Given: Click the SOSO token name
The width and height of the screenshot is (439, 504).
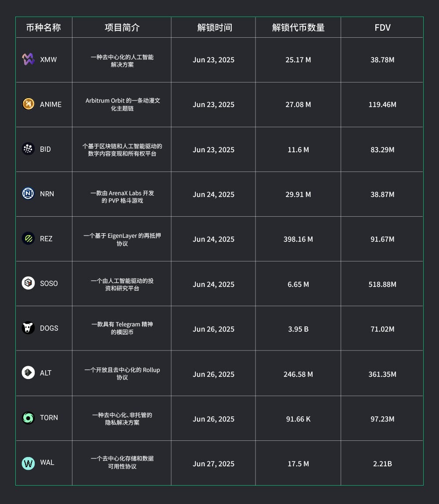Looking at the screenshot, I should tap(49, 283).
